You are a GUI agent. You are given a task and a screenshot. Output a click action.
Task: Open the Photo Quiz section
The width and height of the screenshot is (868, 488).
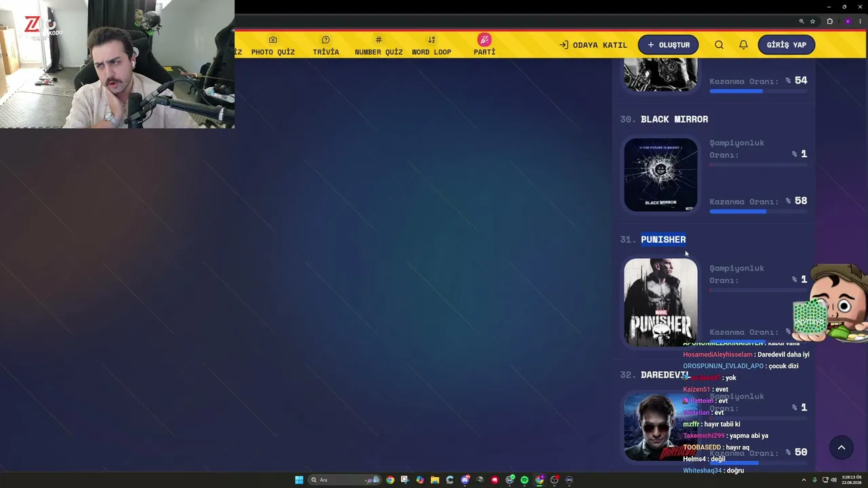pyautogui.click(x=273, y=45)
